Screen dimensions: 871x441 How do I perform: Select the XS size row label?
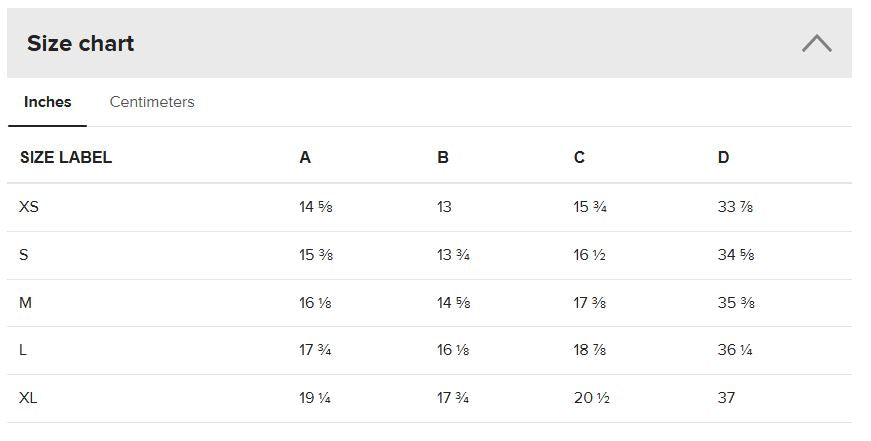pyautogui.click(x=29, y=207)
